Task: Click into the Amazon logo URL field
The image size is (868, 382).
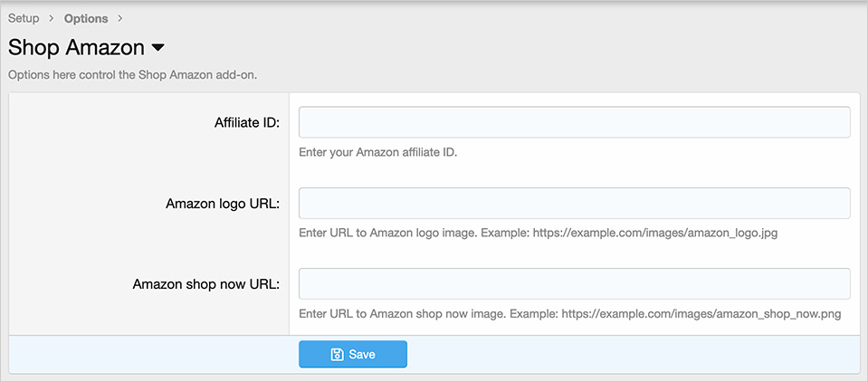Action: [x=574, y=204]
